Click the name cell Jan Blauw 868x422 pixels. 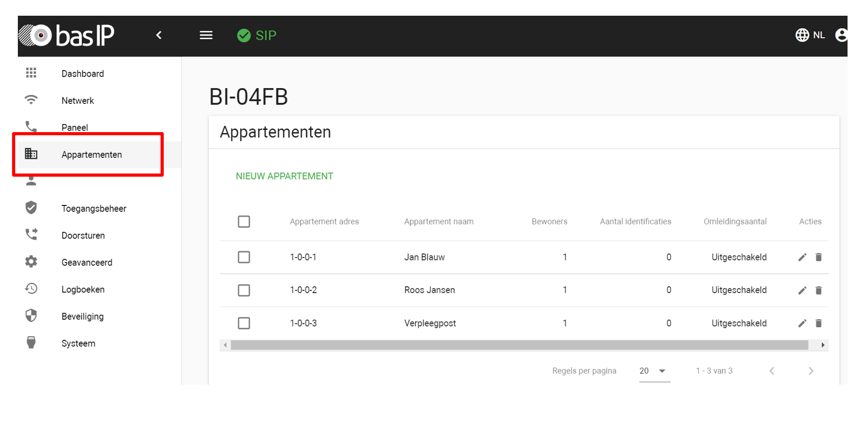424,257
